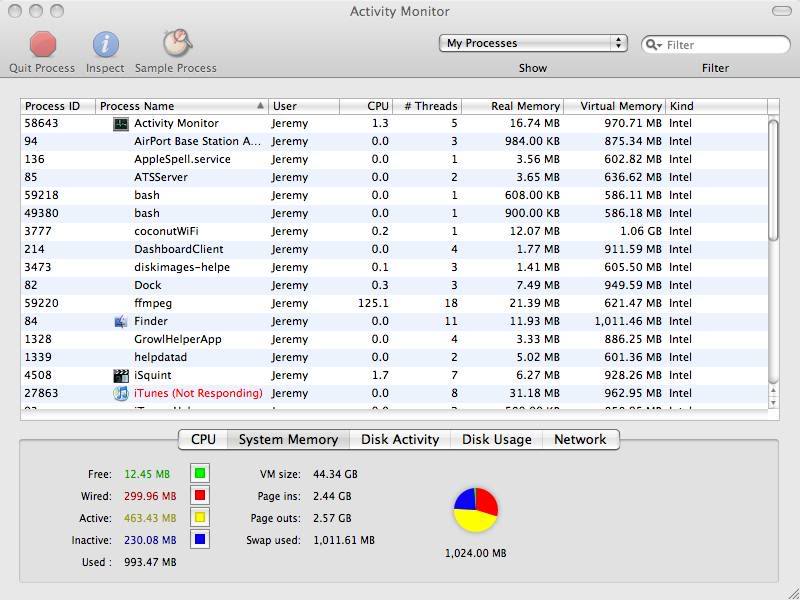Click the memory usage pie chart
This screenshot has height=600, width=800.
tap(476, 510)
